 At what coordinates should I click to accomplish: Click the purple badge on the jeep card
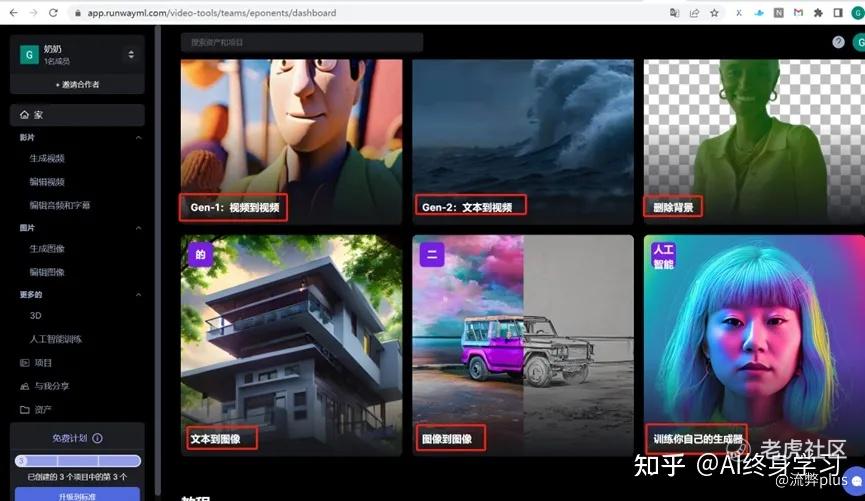click(x=432, y=255)
